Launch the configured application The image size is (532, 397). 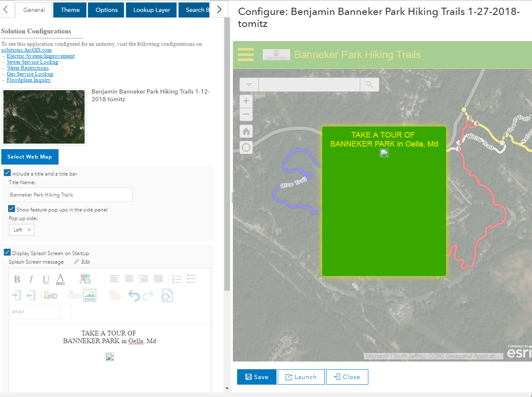(x=301, y=377)
